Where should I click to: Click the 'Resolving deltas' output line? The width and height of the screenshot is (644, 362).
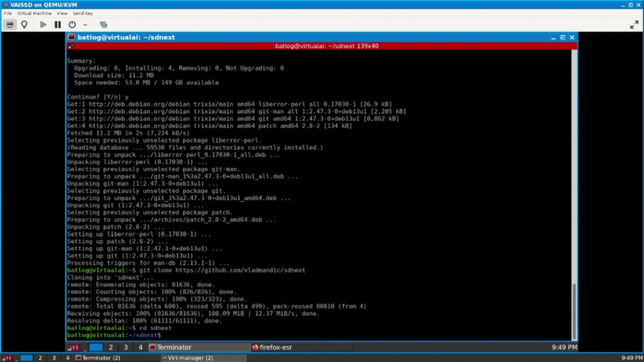[144, 321]
